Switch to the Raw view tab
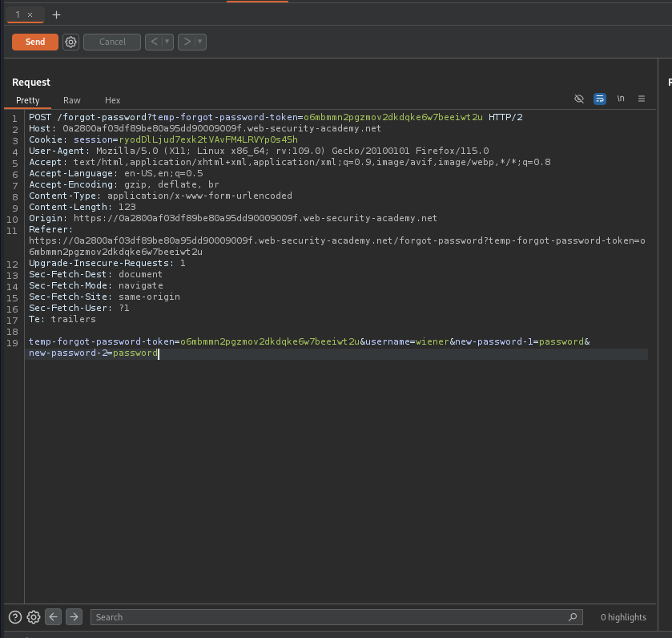This screenshot has width=672, height=638. click(72, 100)
